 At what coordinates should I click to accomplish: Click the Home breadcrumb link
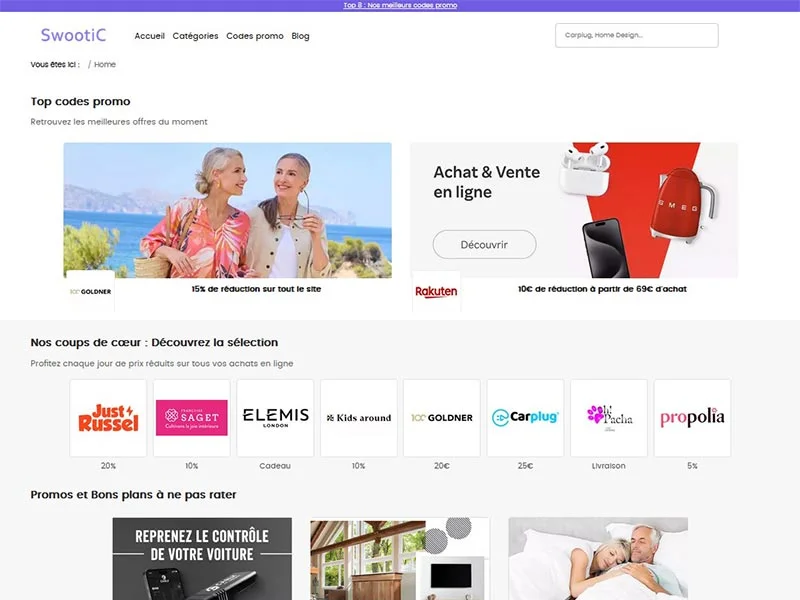tap(105, 64)
